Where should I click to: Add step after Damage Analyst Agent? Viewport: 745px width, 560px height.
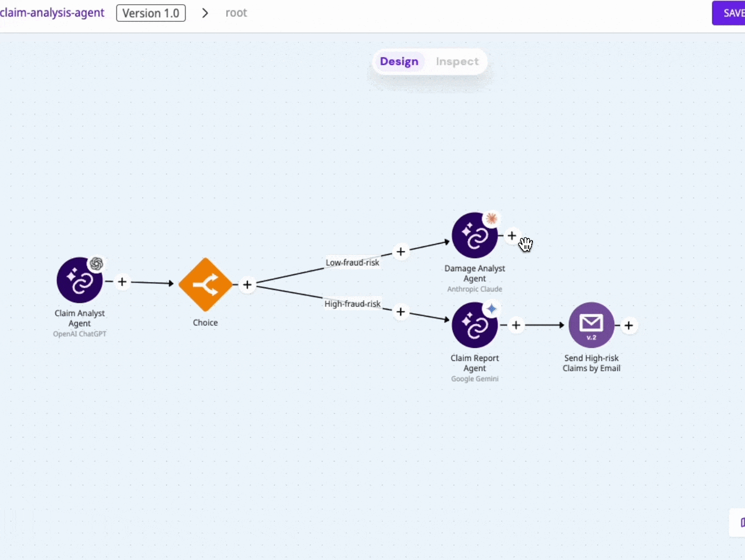512,236
